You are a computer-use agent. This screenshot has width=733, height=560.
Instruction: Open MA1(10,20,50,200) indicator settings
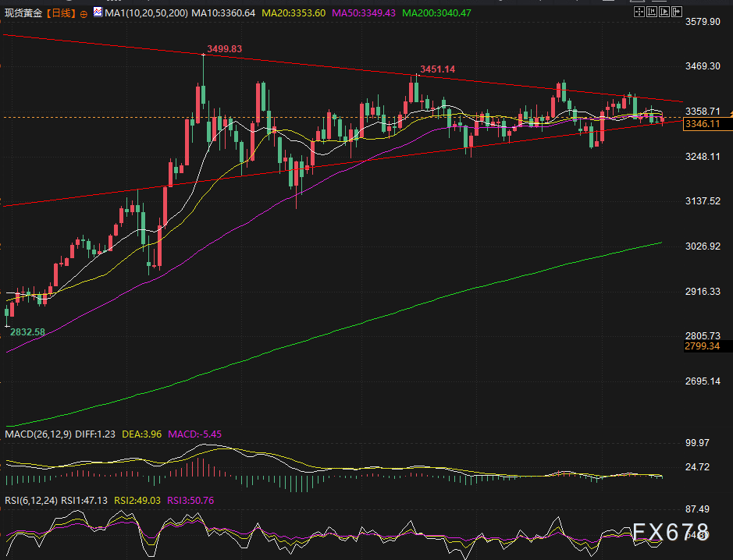pos(147,12)
